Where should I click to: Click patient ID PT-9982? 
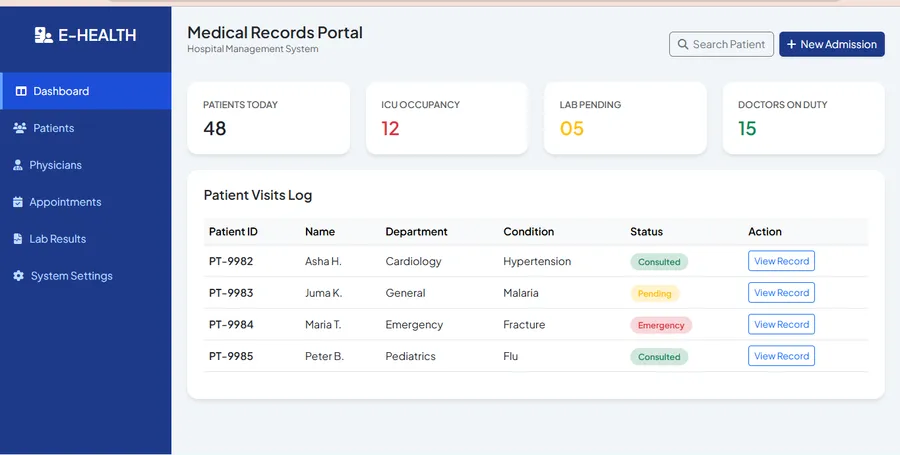coord(231,261)
